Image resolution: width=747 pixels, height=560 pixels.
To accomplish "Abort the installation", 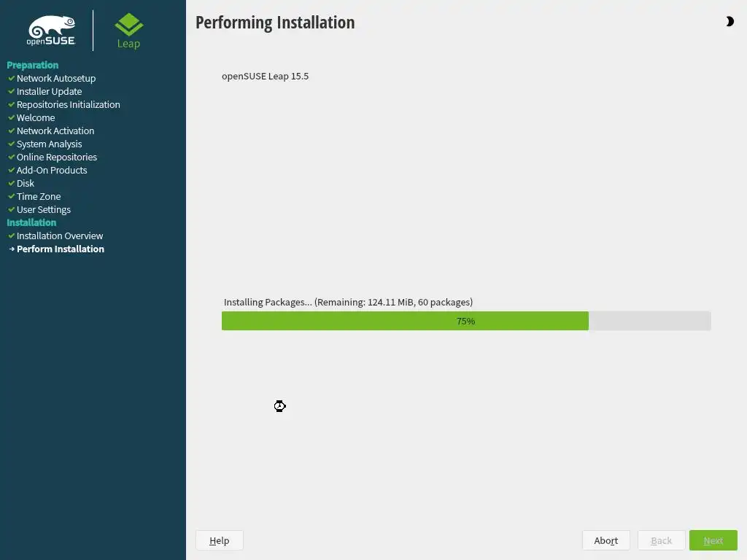I will (606, 540).
